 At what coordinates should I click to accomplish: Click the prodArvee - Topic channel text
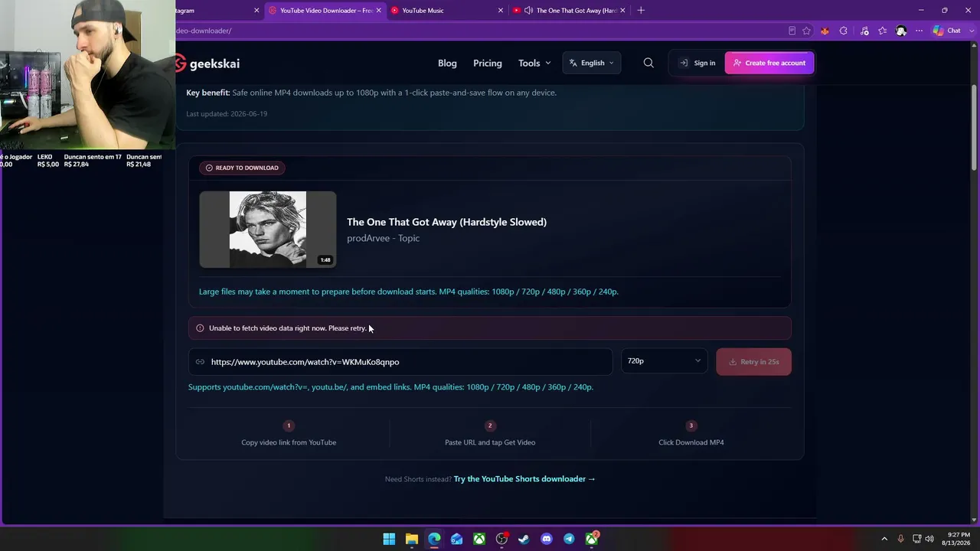[383, 238]
